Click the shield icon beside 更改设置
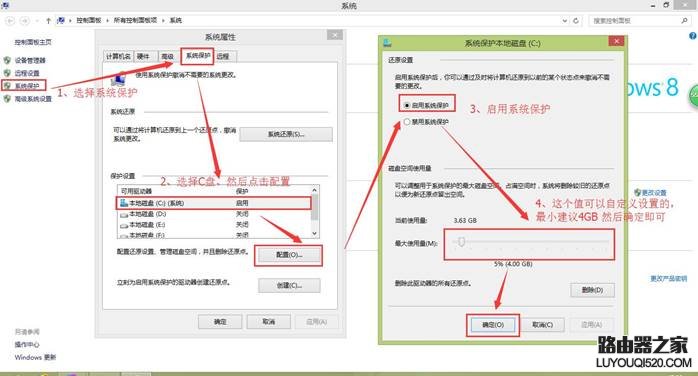The image size is (698, 376). point(637,192)
